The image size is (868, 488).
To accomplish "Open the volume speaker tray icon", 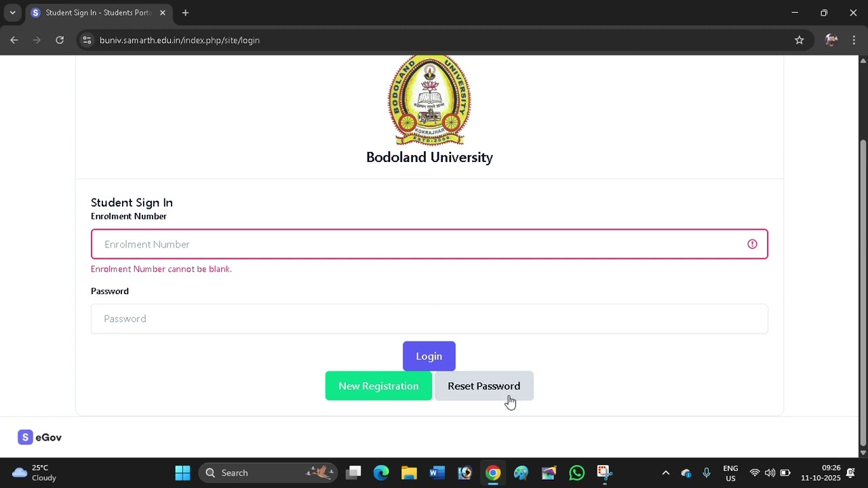I will tap(770, 472).
